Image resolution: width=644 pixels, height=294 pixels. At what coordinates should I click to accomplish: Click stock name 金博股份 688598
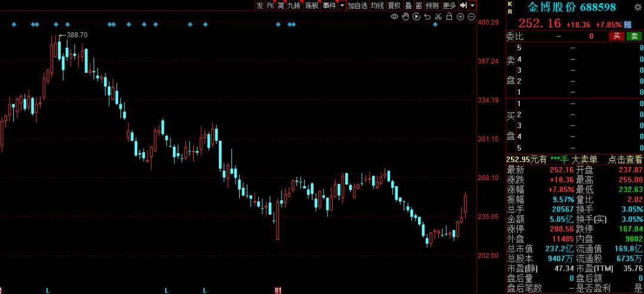(572, 7)
